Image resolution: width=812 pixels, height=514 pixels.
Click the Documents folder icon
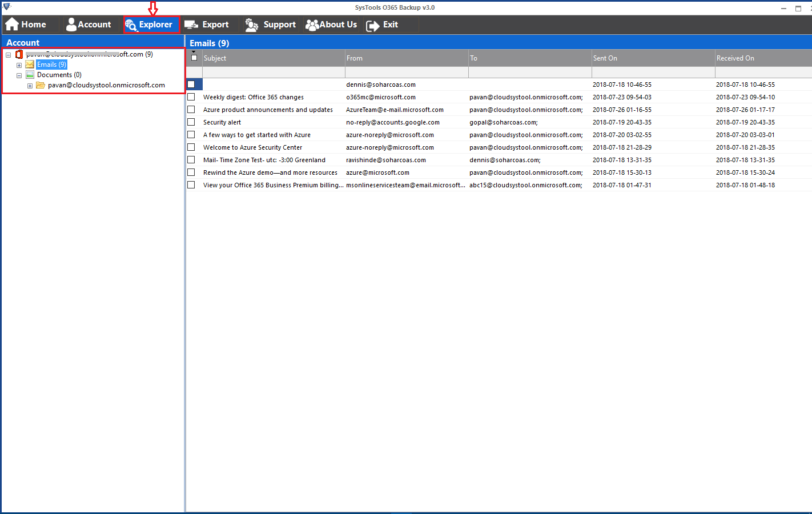30,75
